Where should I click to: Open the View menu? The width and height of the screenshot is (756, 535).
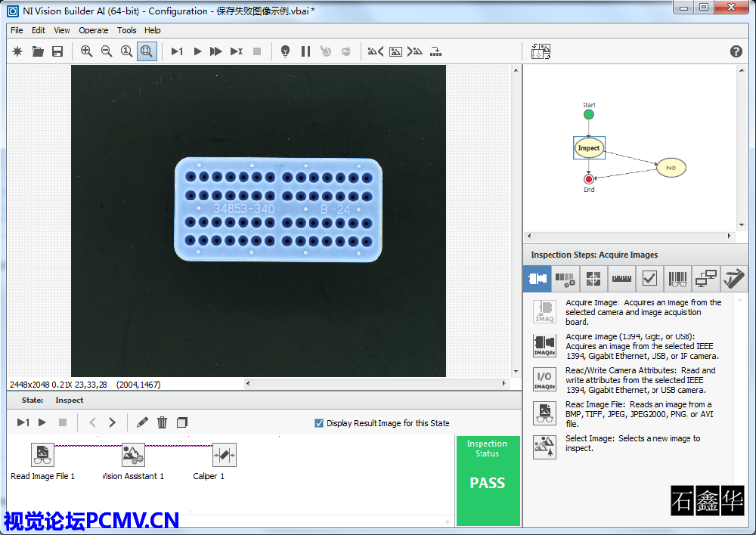[x=62, y=30]
